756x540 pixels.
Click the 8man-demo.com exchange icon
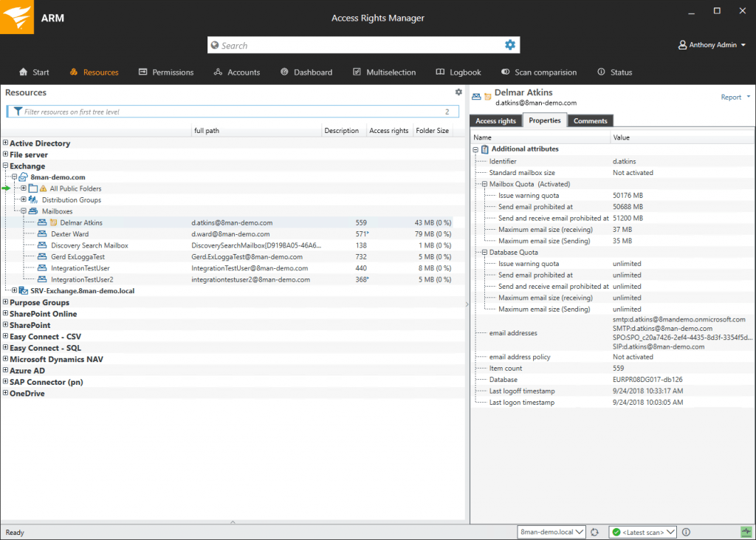pyautogui.click(x=23, y=177)
